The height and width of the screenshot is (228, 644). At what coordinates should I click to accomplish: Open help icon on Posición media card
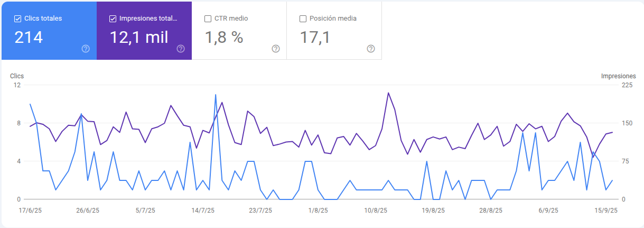pos(371,49)
